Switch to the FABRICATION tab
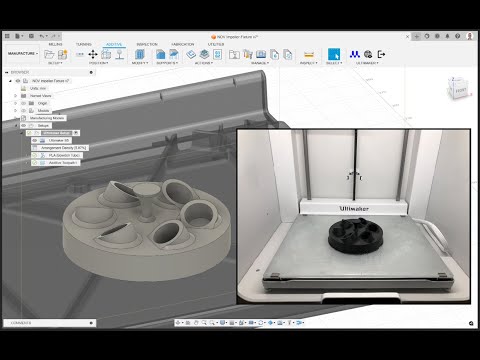Viewport: 480px width, 360px height. click(x=182, y=44)
